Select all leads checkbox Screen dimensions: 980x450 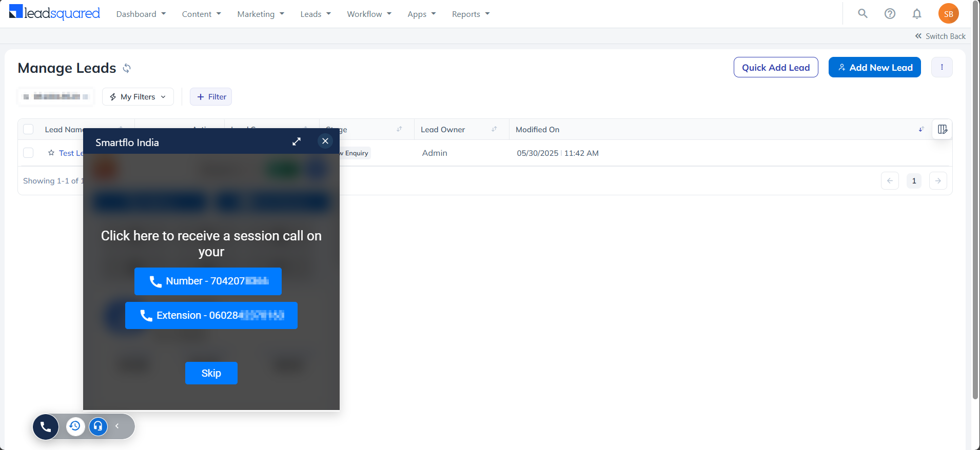pyautogui.click(x=29, y=129)
